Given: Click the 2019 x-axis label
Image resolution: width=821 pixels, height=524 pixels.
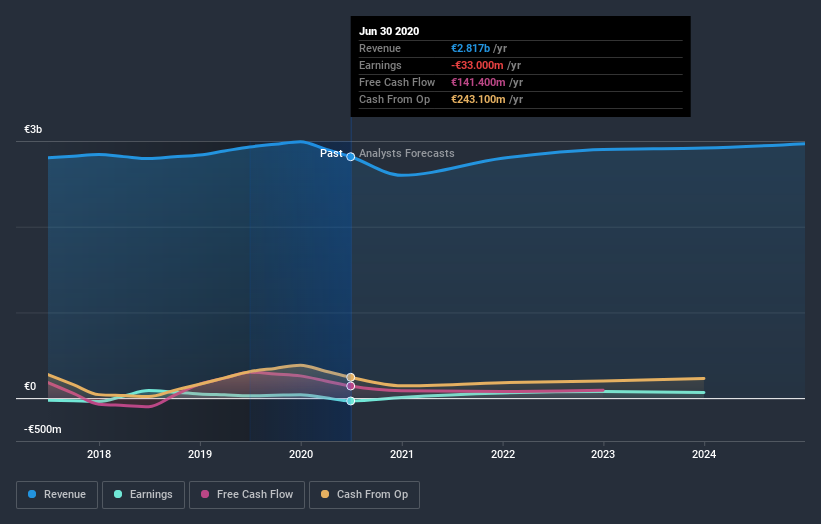Looking at the screenshot, I should point(200,454).
